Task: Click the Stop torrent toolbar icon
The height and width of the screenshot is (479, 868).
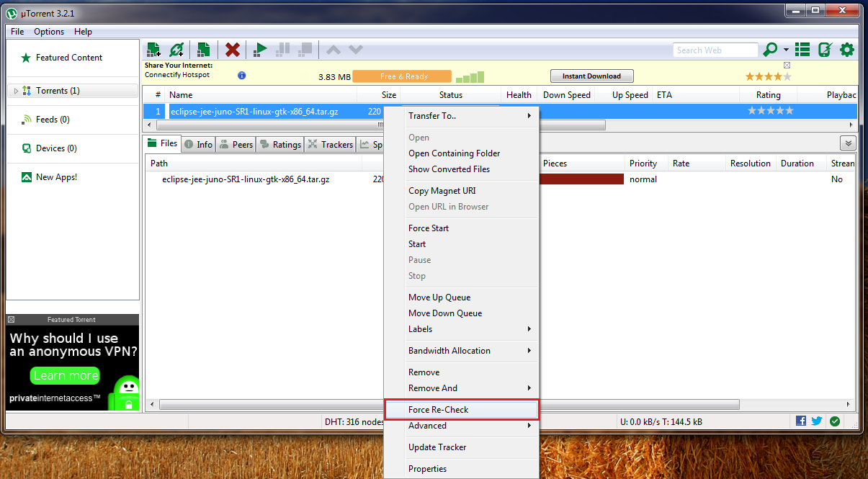Action: [x=306, y=50]
